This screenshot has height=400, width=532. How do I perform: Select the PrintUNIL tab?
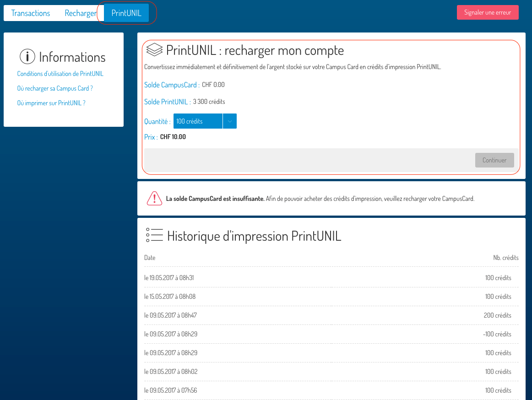point(126,13)
